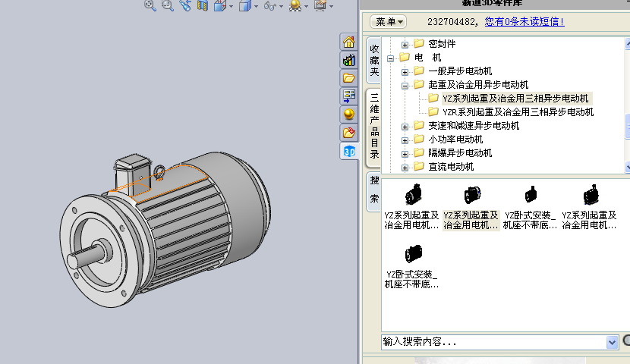The image size is (630, 364).
Task: Expand the 变速和减速异步电动机 folder node
Action: click(405, 126)
